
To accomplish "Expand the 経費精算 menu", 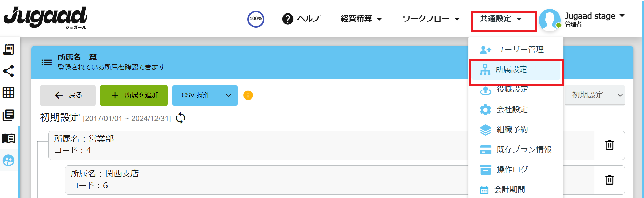I will point(361,19).
